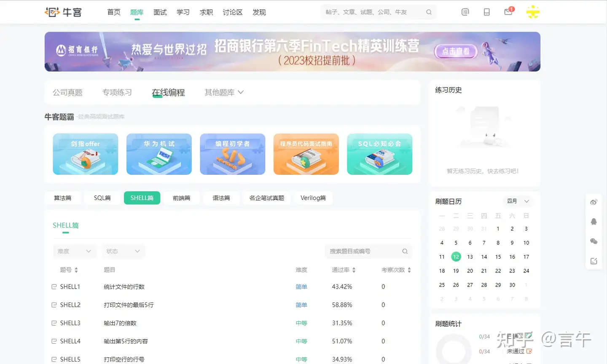Share via WeChat sidebar icon
This screenshot has width=607, height=364.
[x=594, y=241]
